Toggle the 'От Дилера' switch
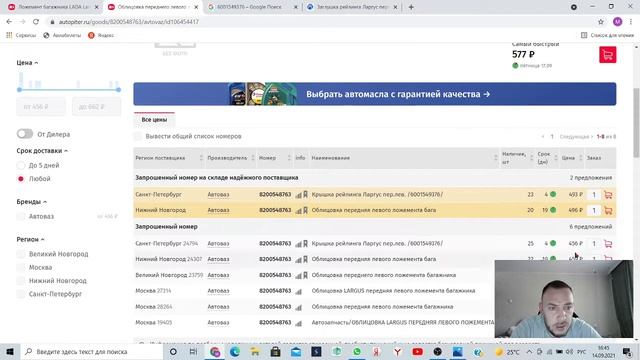The image size is (640, 360). point(25,134)
